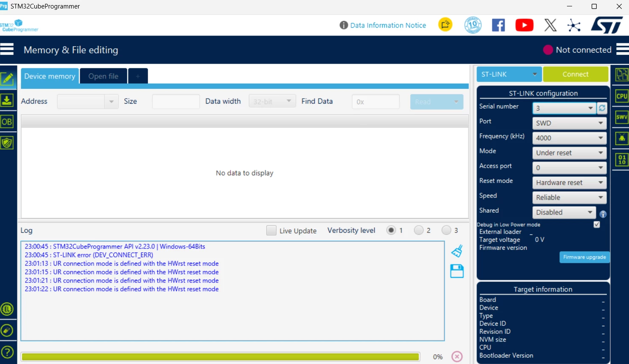Open the Option Bytes (OB) icon
Image resolution: width=629 pixels, height=364 pixels.
(7, 122)
